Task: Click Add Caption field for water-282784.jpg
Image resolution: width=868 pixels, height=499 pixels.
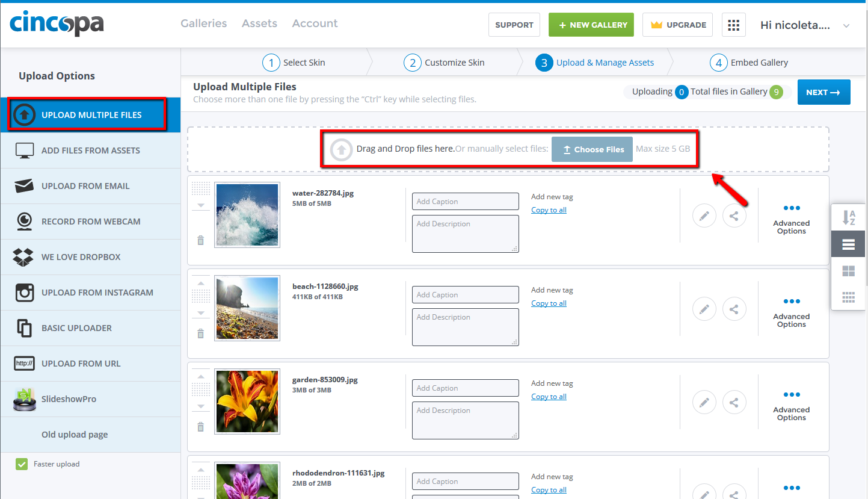Action: pos(466,202)
